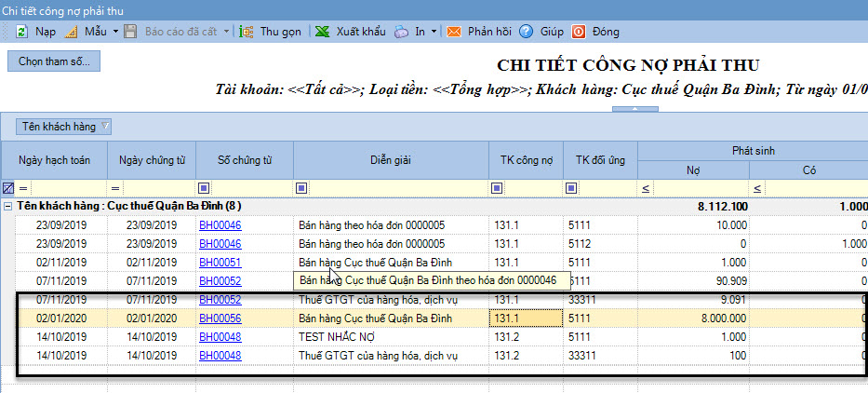Click the 90.909 debit amount cell
Image resolution: width=868 pixels, height=393 pixels.
coord(694,280)
